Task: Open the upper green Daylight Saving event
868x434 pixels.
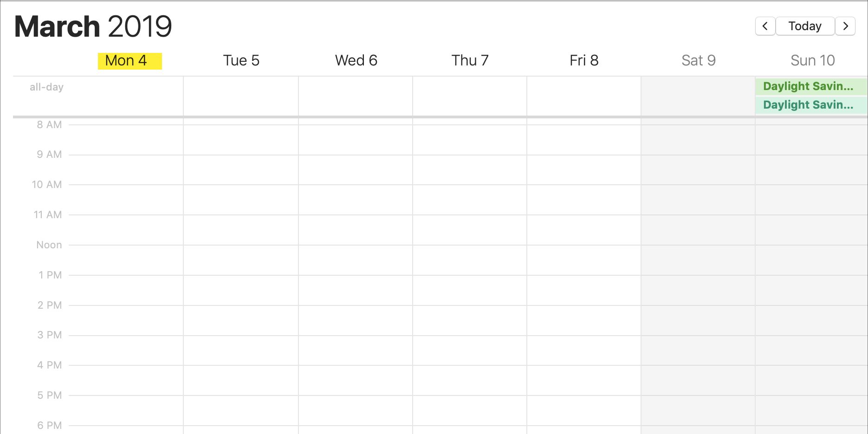Action: point(810,86)
